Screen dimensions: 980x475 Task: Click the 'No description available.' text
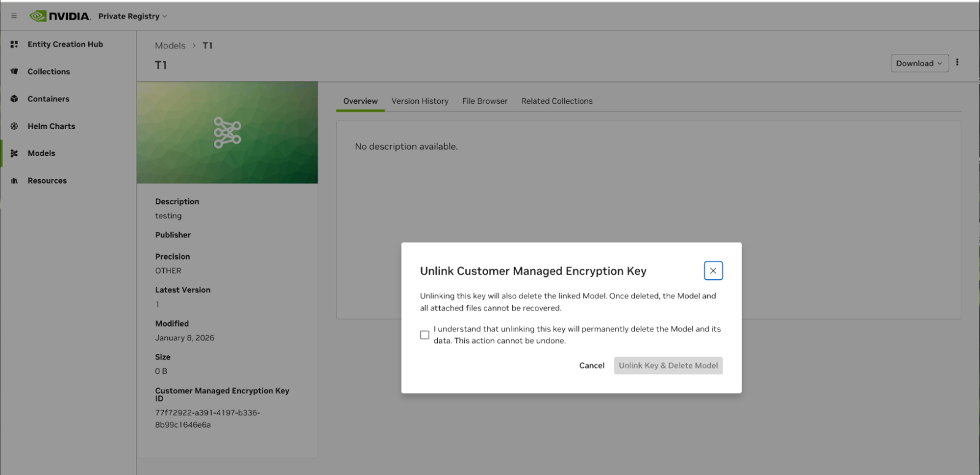[x=406, y=147]
